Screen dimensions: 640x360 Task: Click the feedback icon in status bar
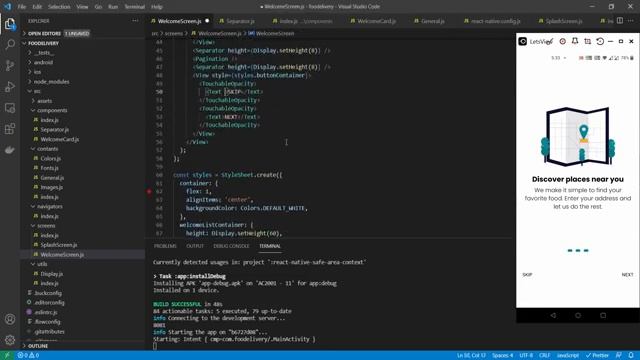619,355
